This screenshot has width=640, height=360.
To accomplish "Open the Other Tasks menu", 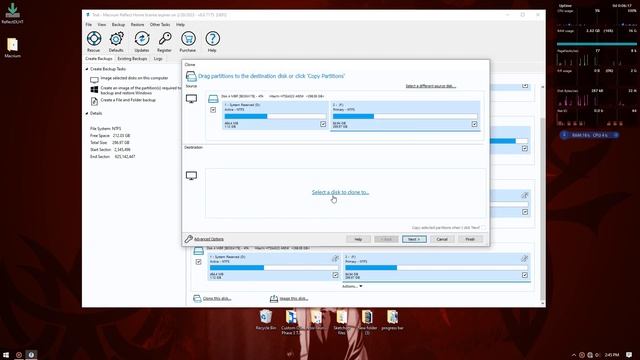I will click(x=160, y=24).
